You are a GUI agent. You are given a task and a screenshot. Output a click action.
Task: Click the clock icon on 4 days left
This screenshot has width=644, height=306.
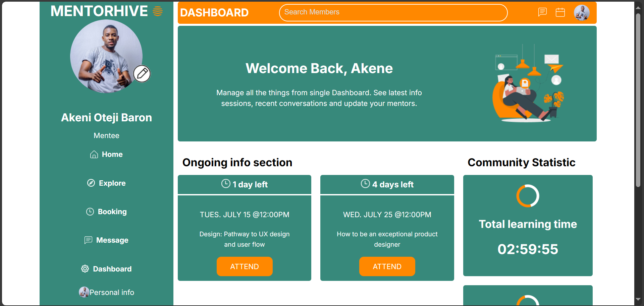[x=365, y=184]
